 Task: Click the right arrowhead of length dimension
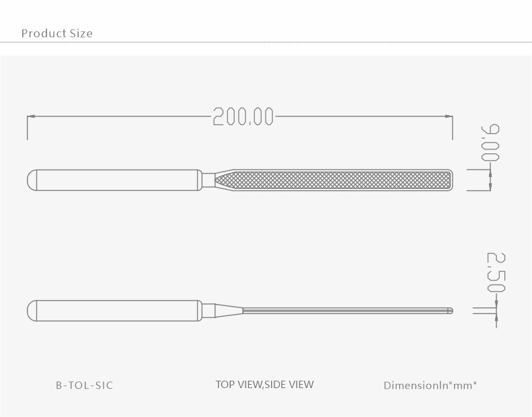[449, 116]
